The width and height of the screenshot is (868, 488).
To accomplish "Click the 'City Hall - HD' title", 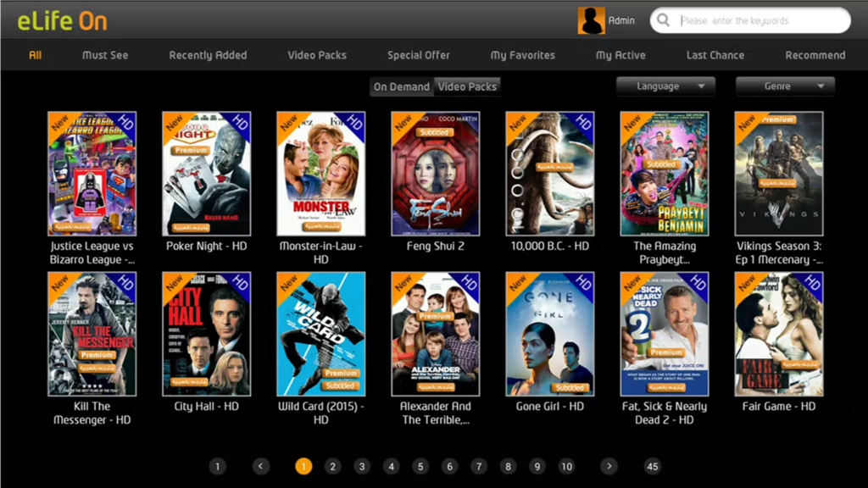I will [x=207, y=406].
